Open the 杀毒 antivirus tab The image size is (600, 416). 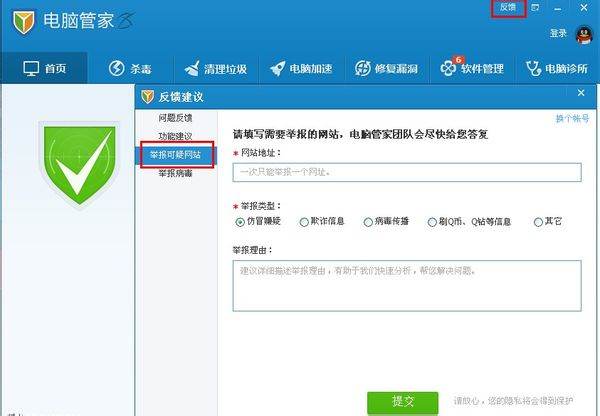tap(130, 69)
